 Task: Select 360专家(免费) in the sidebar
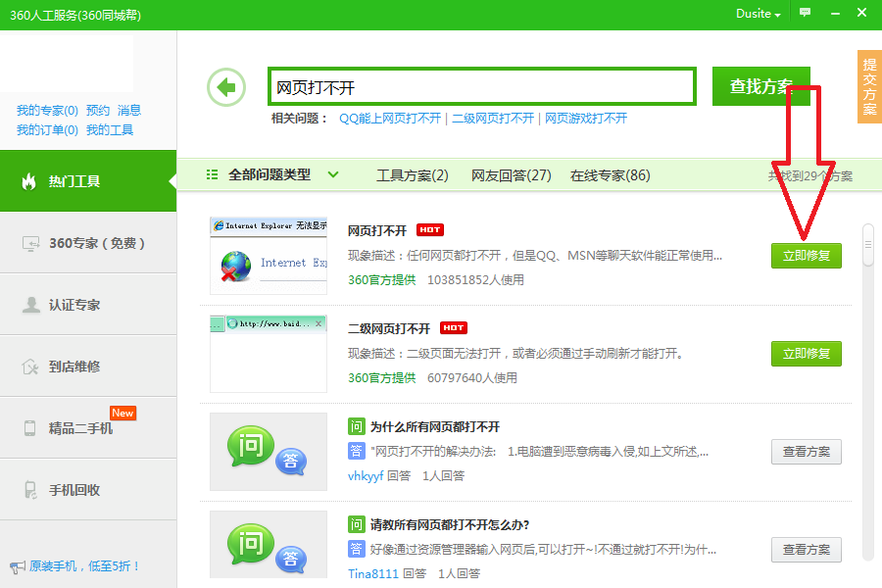[x=88, y=243]
